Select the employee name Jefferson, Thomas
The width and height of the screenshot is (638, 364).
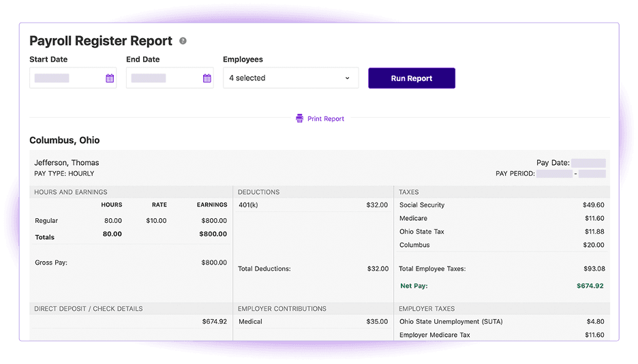pyautogui.click(x=67, y=163)
